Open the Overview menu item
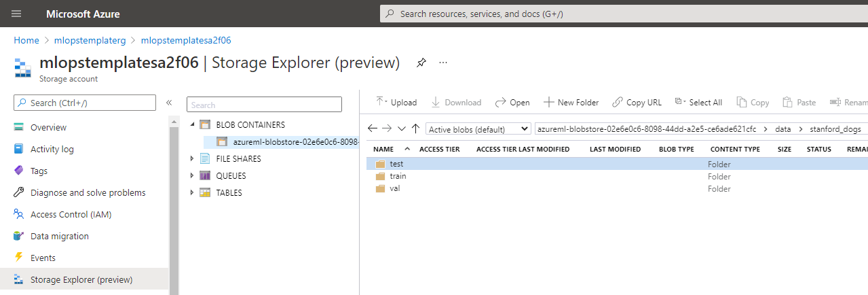The width and height of the screenshot is (868, 295). pyautogui.click(x=48, y=127)
